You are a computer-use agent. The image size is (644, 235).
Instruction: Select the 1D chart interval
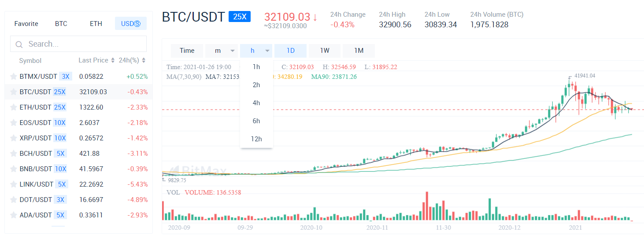point(291,51)
